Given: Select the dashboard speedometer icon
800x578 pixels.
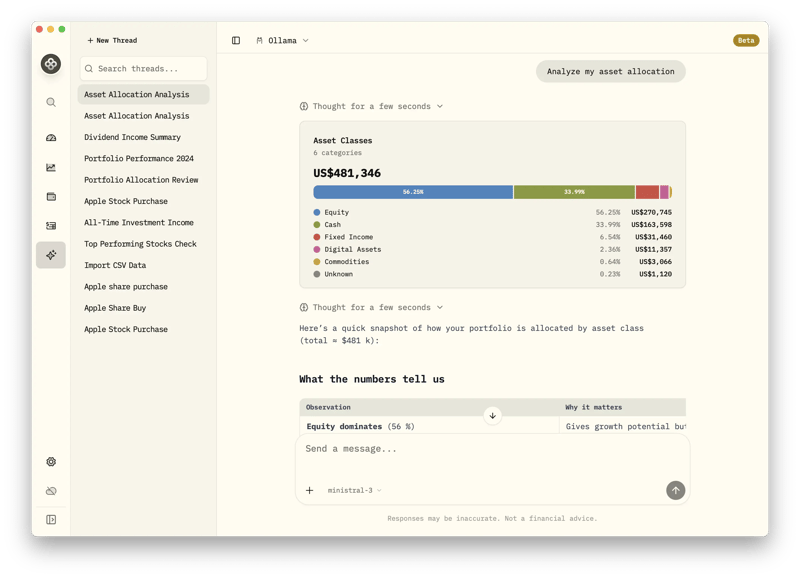Looking at the screenshot, I should (x=50, y=140).
